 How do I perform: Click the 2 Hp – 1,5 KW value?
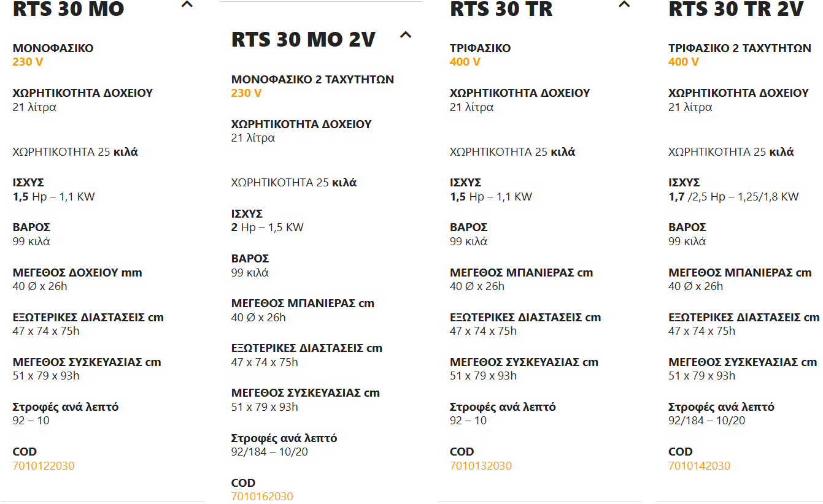[x=267, y=227]
